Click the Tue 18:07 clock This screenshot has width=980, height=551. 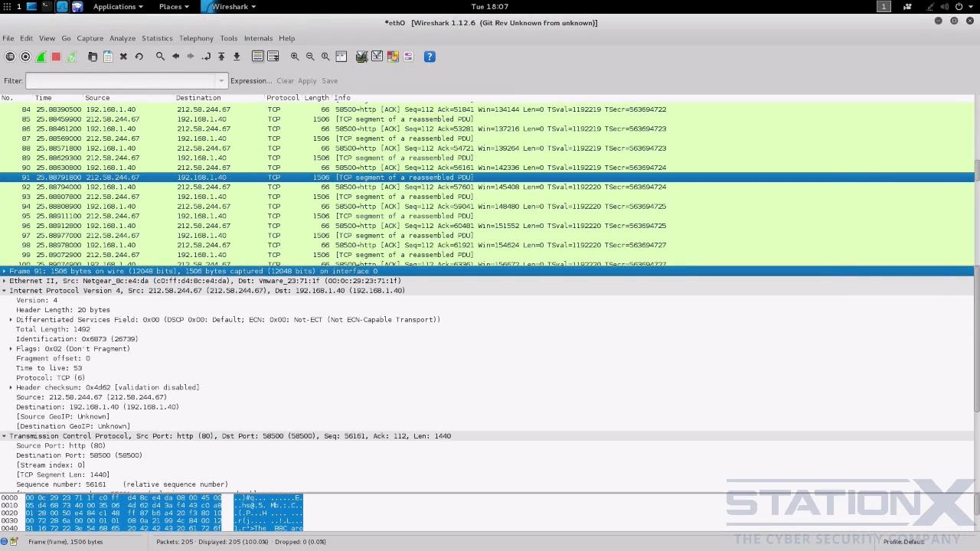point(490,7)
